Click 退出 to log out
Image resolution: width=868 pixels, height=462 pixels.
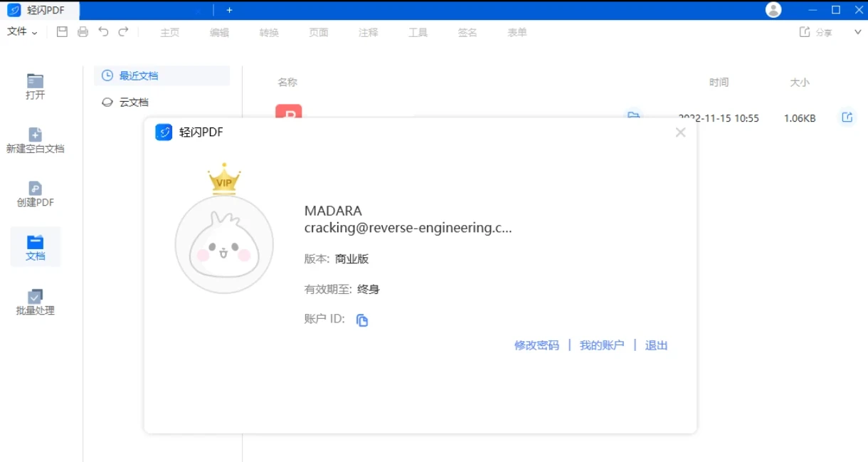(657, 345)
